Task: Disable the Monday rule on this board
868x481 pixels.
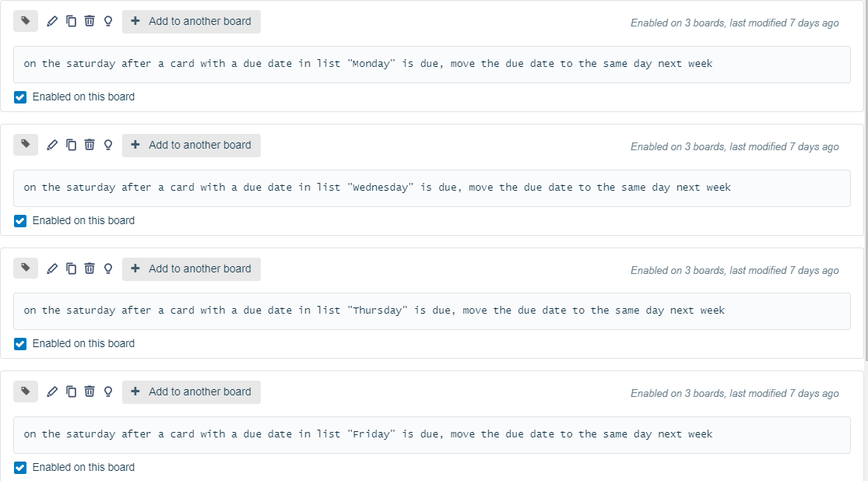Action: [x=20, y=97]
